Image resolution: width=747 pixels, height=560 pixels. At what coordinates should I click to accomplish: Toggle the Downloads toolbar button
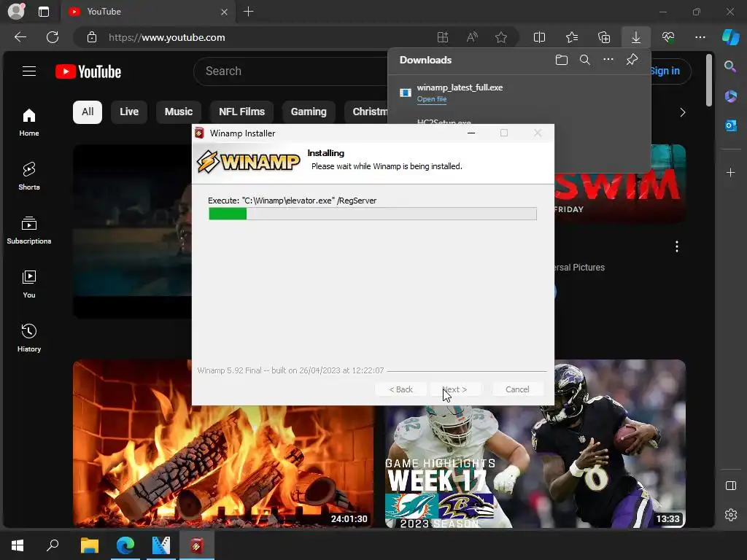636,37
